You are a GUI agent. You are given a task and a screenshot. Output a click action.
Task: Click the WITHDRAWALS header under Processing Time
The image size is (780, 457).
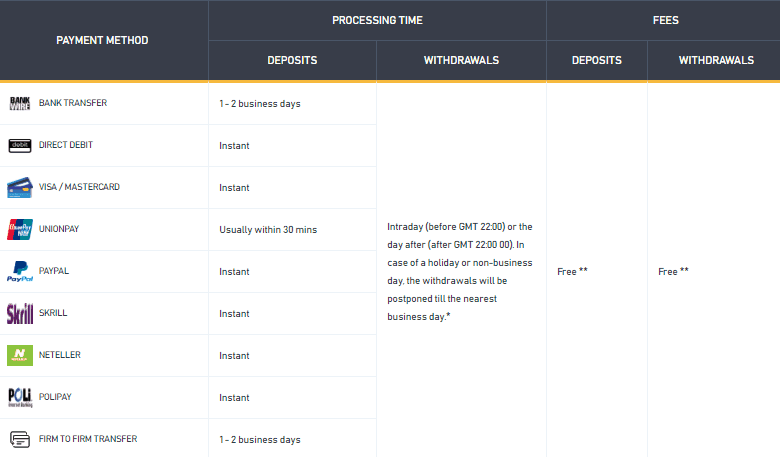[x=461, y=60]
